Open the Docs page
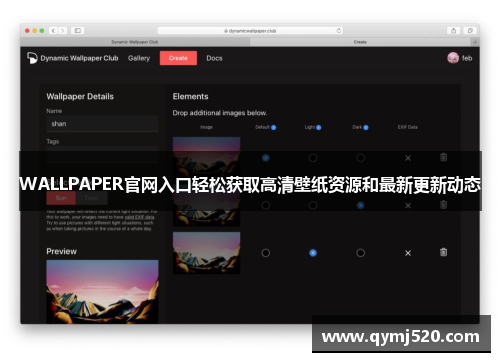This screenshot has height=362, width=500. pos(214,58)
